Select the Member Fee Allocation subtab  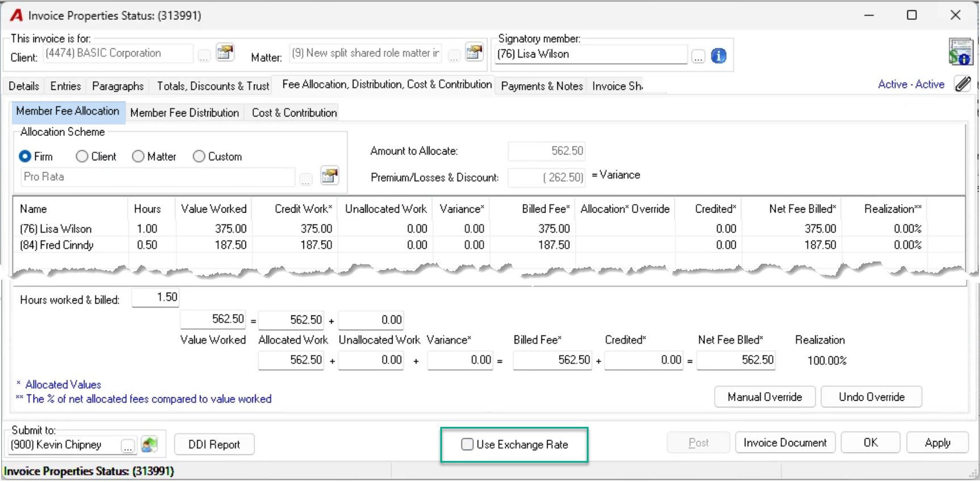click(68, 111)
